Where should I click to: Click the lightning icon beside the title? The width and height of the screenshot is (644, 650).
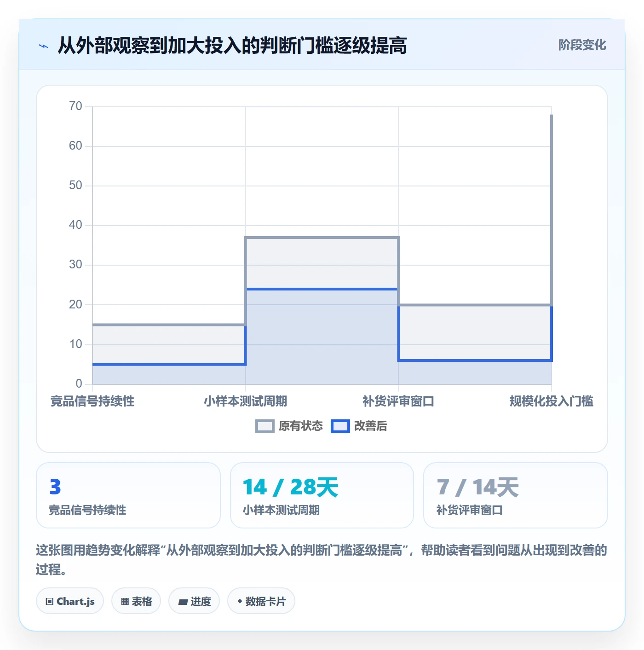pyautogui.click(x=44, y=46)
